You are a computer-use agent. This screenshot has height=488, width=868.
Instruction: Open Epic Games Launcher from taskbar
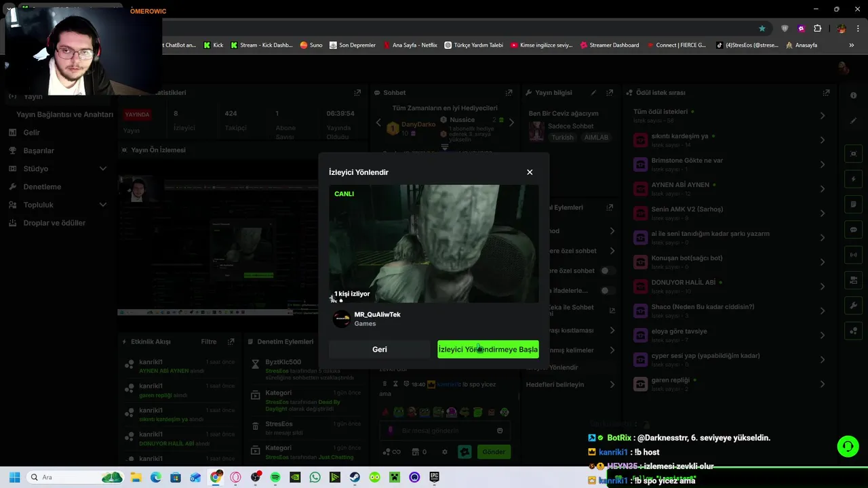(x=434, y=477)
